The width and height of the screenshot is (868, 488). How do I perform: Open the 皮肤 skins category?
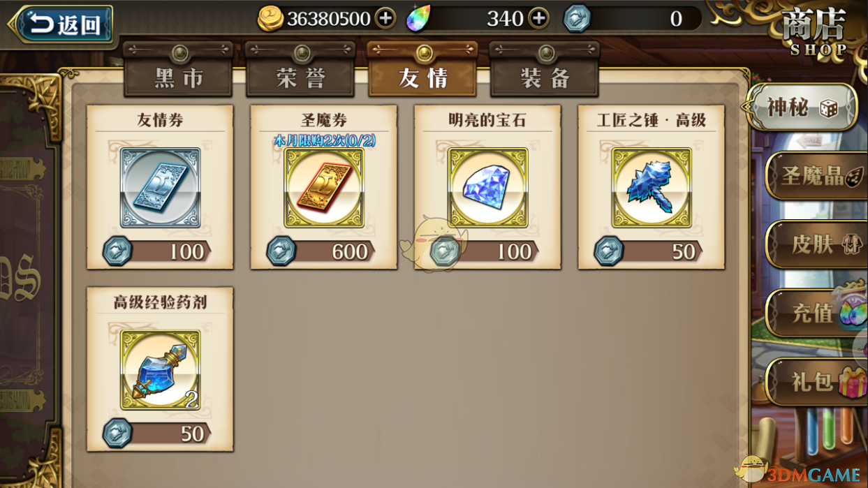point(817,244)
